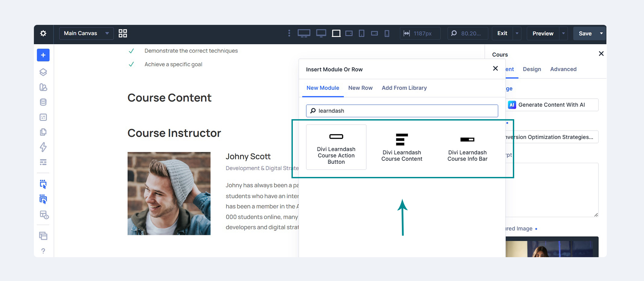Select the standard desktop breakpoint icon
Viewport: 644px width, 281px height.
[x=321, y=33]
